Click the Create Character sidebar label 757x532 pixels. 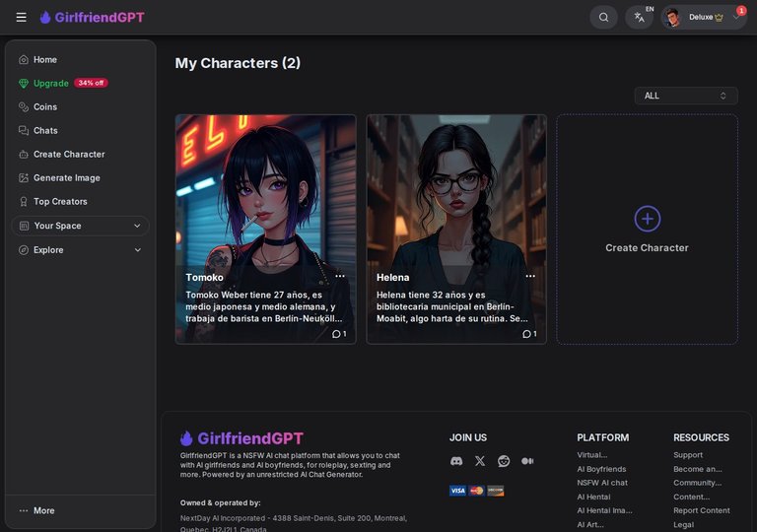pos(69,154)
